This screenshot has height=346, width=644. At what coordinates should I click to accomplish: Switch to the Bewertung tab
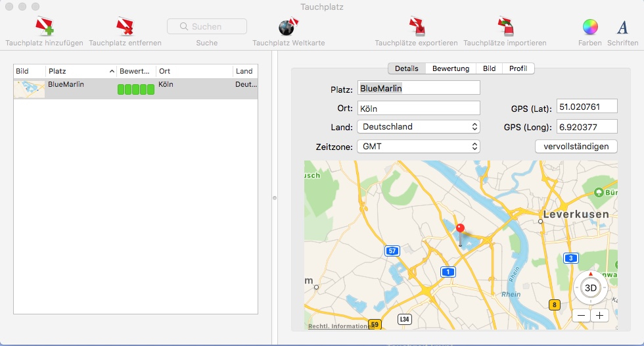450,68
